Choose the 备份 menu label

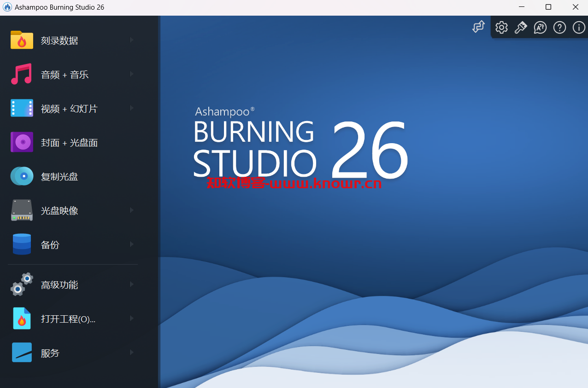click(50, 245)
